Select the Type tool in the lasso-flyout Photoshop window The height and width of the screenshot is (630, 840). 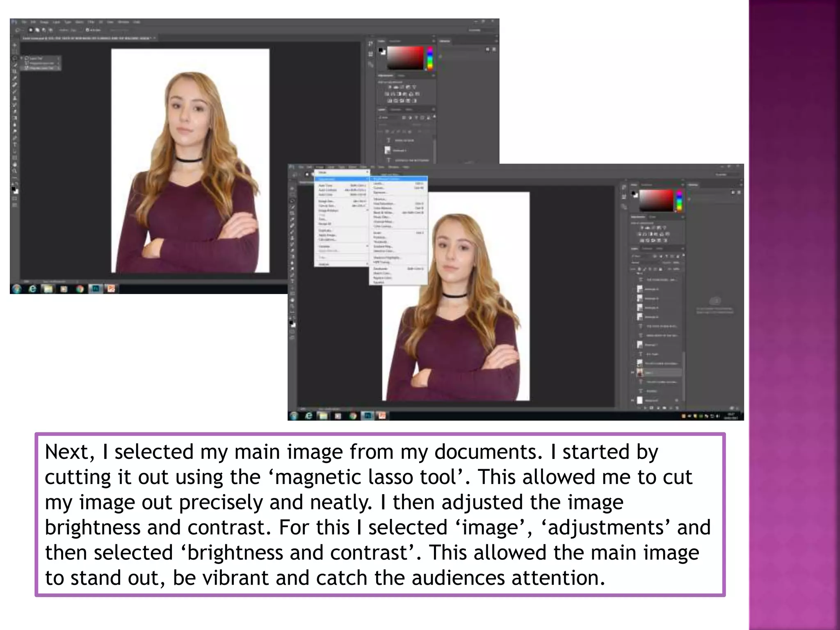pos(15,144)
